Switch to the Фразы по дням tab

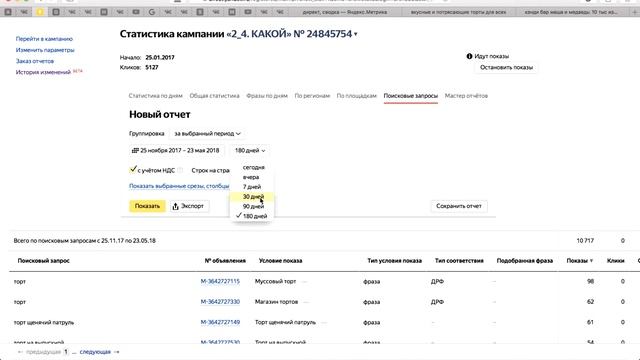(267, 96)
